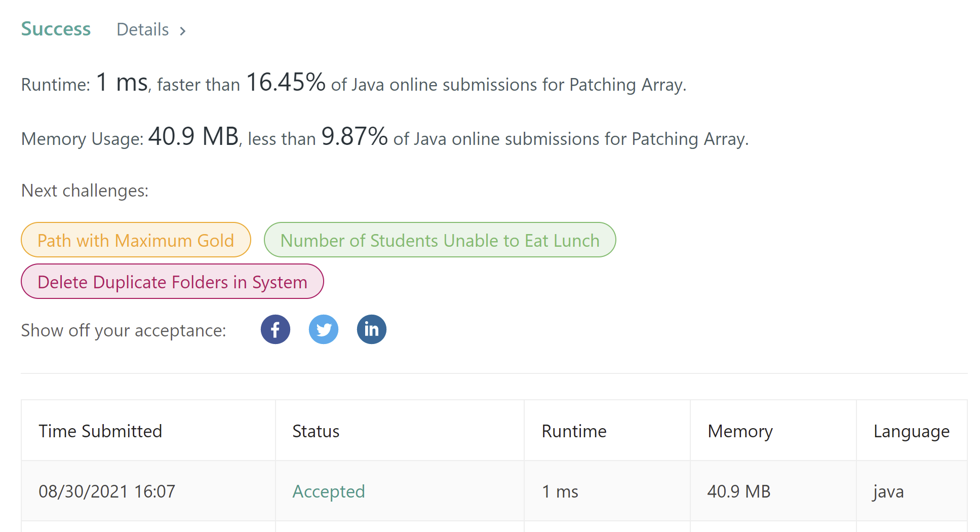
Task: Open Path with Maximum Gold challenge
Action: click(x=136, y=240)
